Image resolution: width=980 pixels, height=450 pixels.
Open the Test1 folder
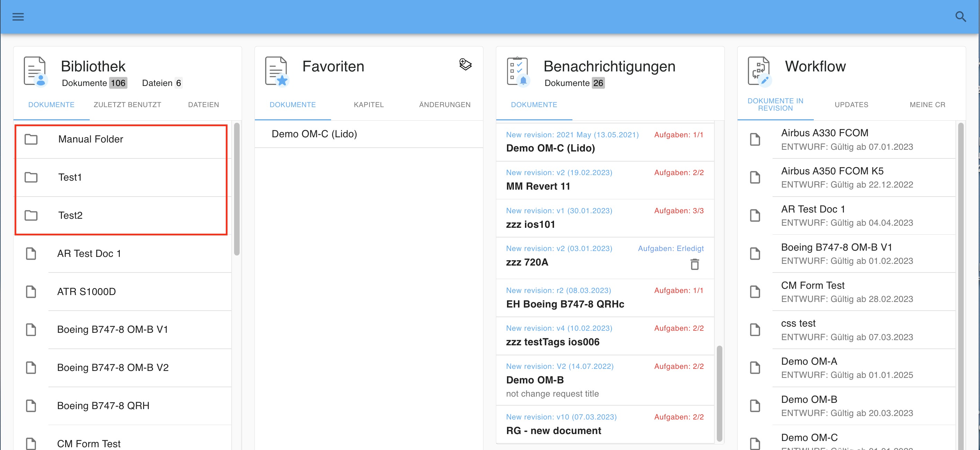70,178
